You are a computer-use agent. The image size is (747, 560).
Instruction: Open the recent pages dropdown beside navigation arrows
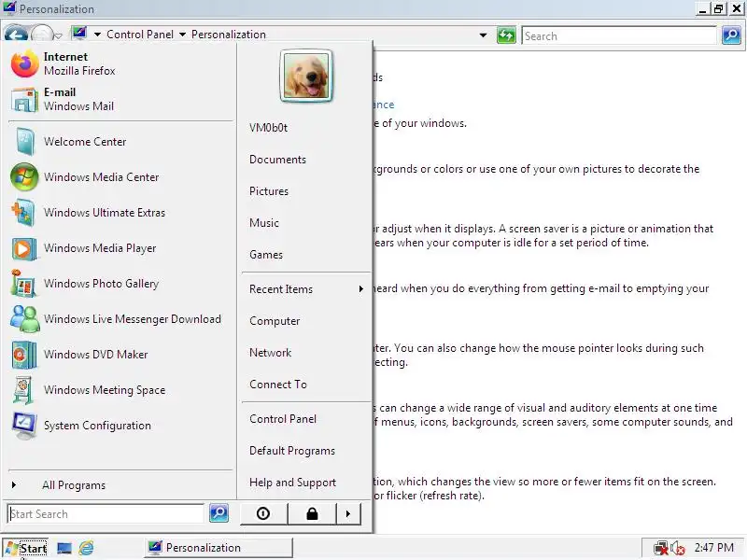pyautogui.click(x=58, y=35)
